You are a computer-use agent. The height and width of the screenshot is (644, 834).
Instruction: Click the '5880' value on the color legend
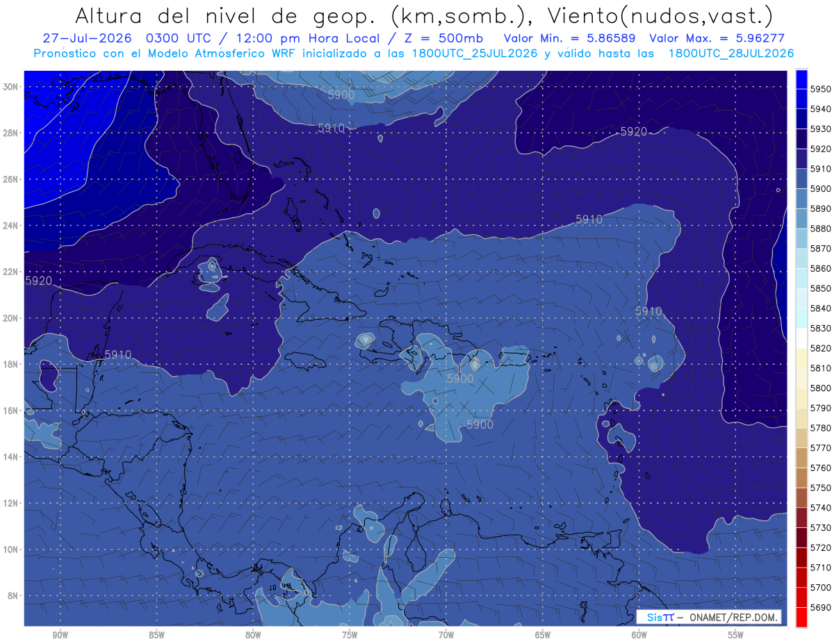[821, 229]
